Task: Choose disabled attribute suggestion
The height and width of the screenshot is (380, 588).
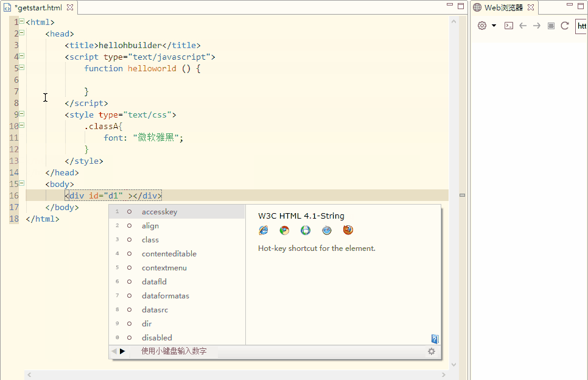Action: tap(177, 337)
